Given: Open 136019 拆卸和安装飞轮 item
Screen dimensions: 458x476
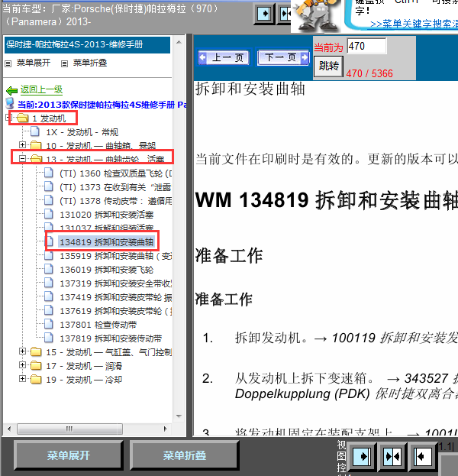Looking at the screenshot, I should click(106, 270).
